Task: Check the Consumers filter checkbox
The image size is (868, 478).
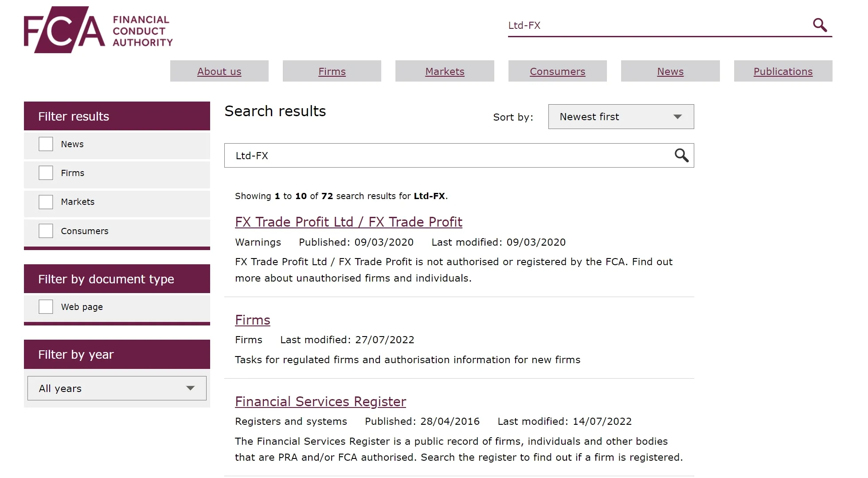Action: pos(46,231)
